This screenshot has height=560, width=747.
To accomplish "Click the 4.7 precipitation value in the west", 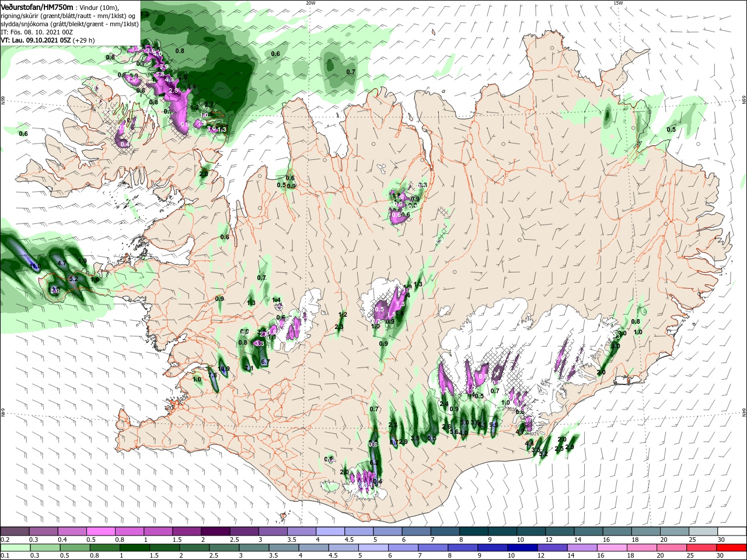I will point(62,263).
